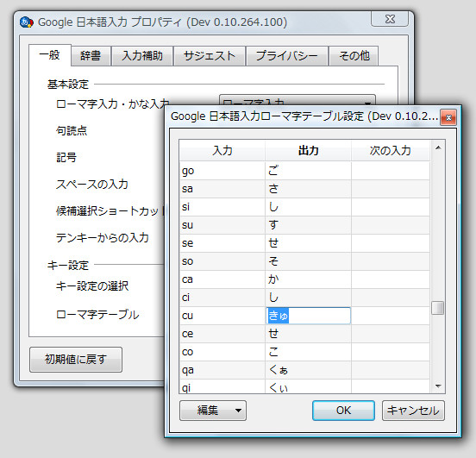Click the せ output cell in ce row
This screenshot has height=458, width=476.
(x=308, y=334)
